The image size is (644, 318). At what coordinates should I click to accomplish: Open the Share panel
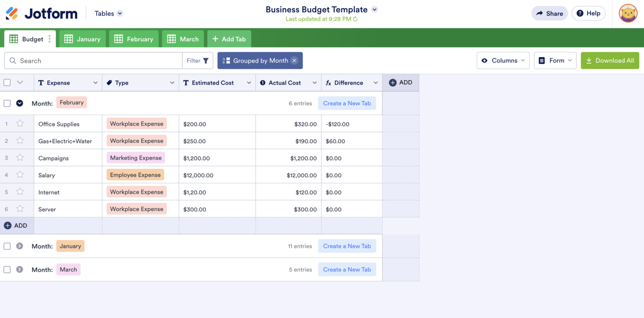(549, 13)
